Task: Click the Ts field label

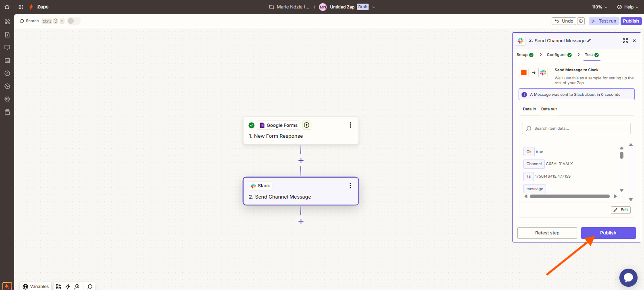Action: pos(528,176)
